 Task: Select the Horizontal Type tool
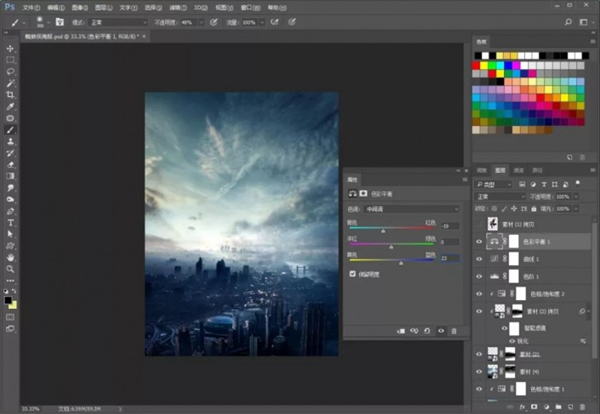[11, 221]
